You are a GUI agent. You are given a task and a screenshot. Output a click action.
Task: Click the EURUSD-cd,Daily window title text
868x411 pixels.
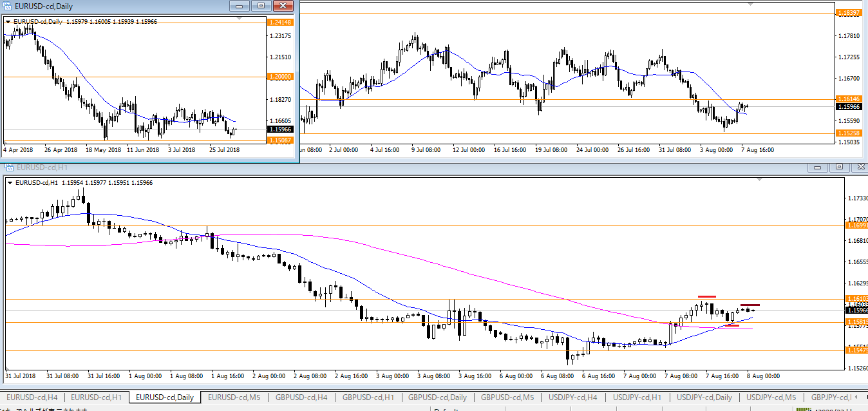pyautogui.click(x=44, y=6)
